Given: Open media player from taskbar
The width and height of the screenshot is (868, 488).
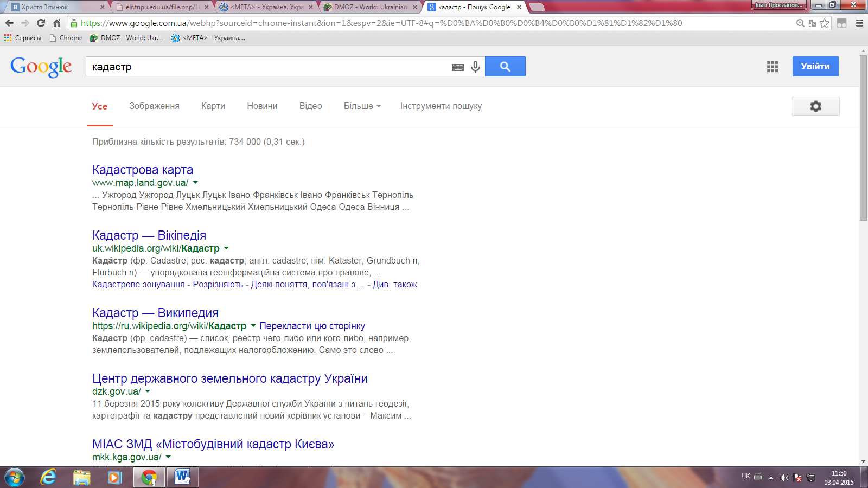Looking at the screenshot, I should point(114,478).
